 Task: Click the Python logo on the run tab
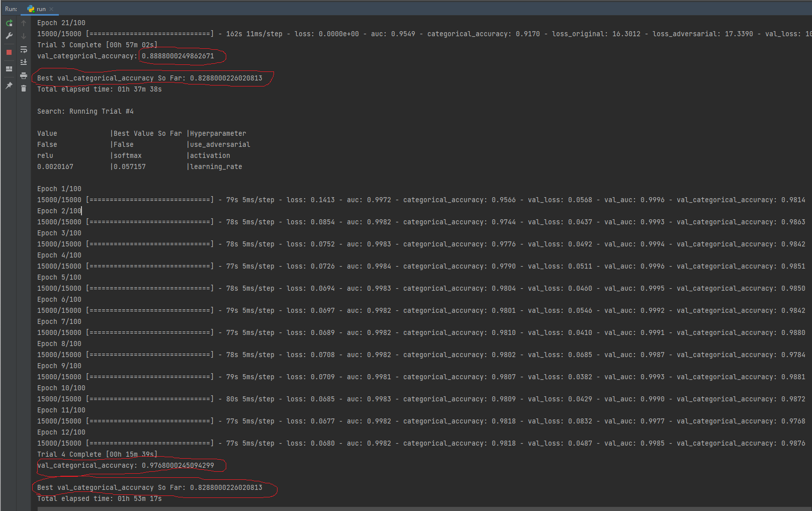31,9
